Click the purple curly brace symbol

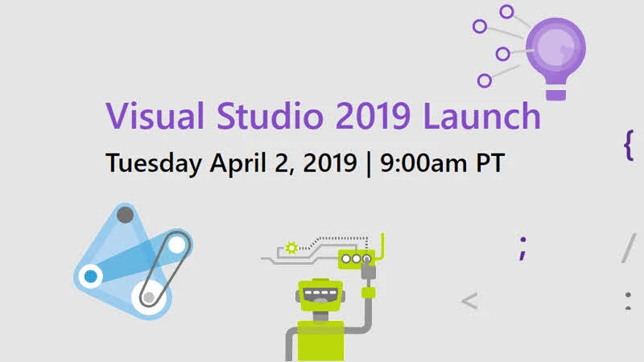629,145
